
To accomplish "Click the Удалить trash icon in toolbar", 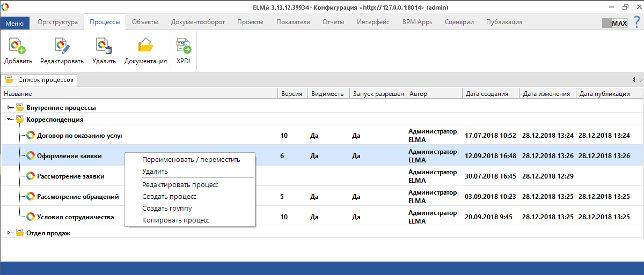I will [104, 47].
